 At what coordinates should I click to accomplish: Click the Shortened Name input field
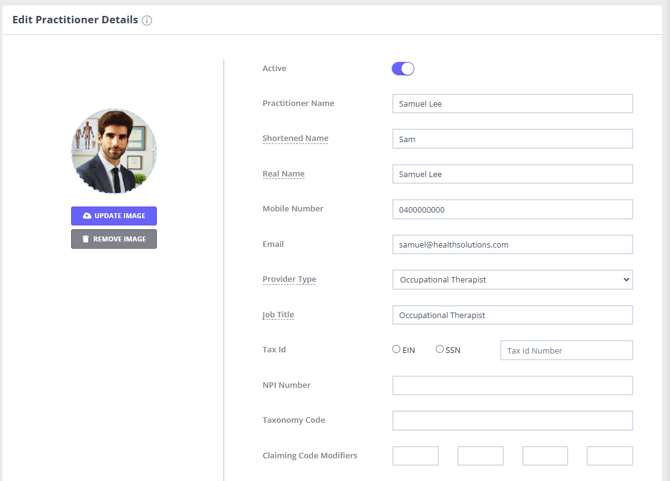coord(512,139)
